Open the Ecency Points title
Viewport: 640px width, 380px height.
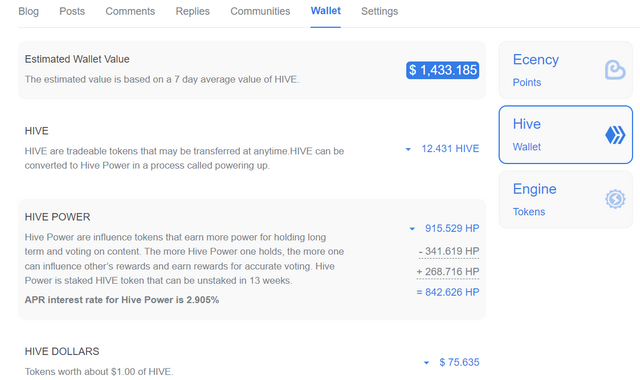(536, 60)
